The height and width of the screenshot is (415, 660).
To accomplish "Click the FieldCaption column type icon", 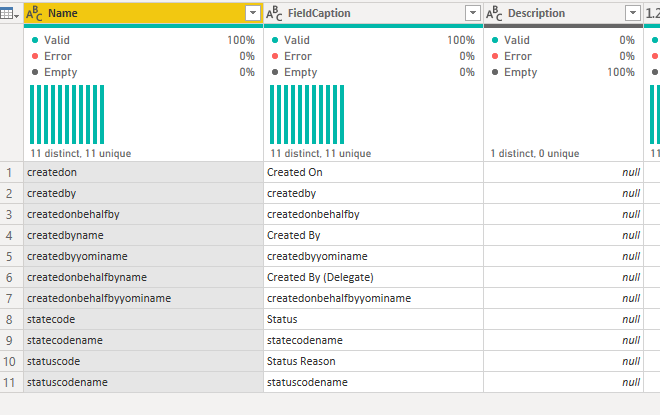I will pos(274,13).
